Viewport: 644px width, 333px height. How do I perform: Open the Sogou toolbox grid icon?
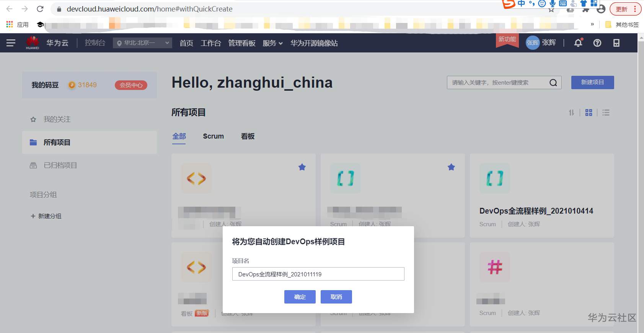pyautogui.click(x=594, y=3)
